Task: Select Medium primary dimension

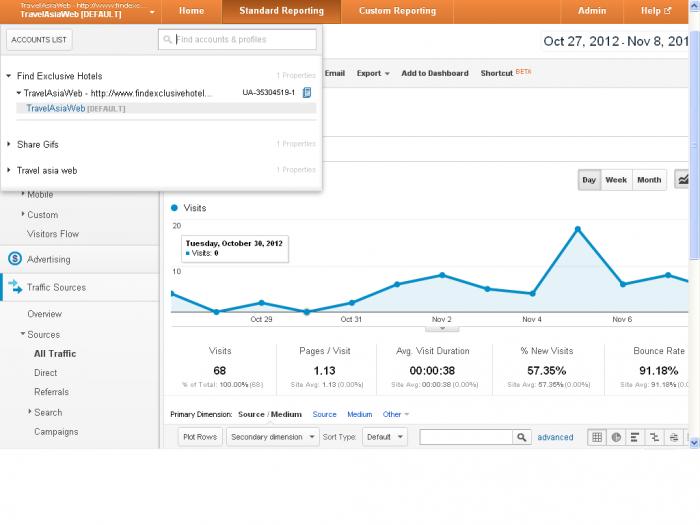Action: point(359,414)
